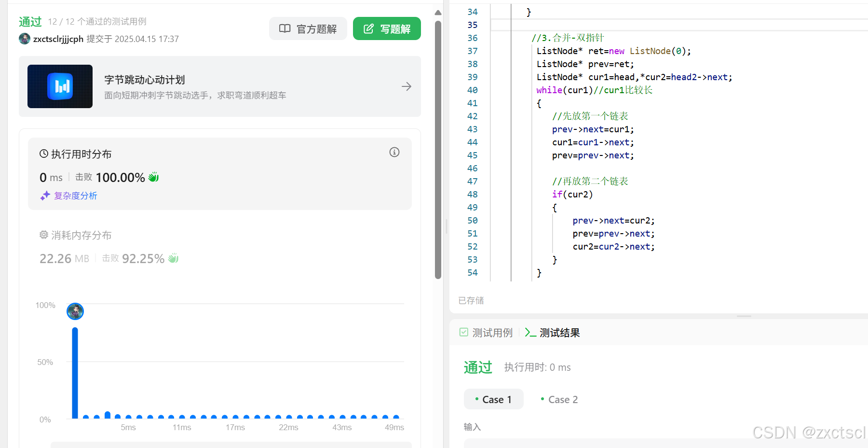The width and height of the screenshot is (868, 448).
Task: Click '执行用时: 0 ms' result text
Action: coord(538,367)
